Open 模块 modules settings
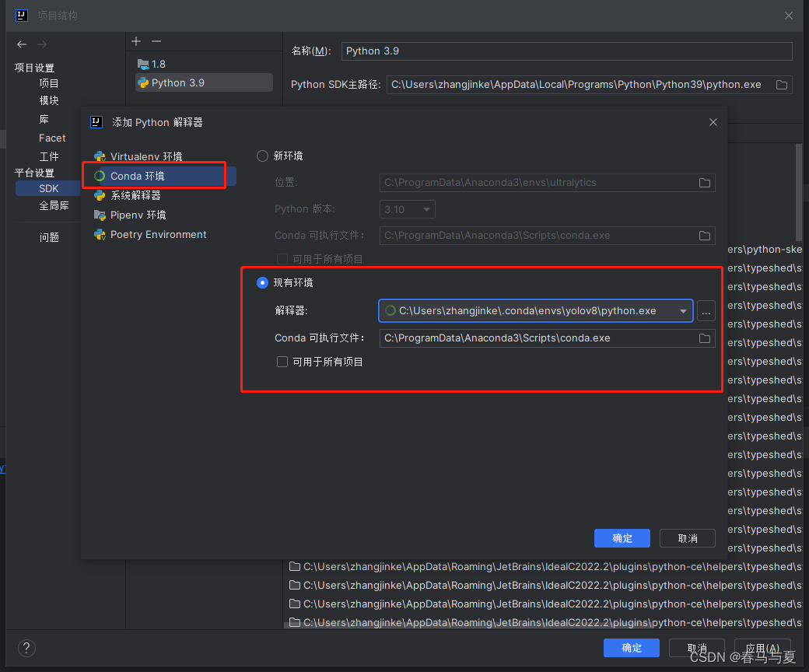809x672 pixels. [48, 100]
